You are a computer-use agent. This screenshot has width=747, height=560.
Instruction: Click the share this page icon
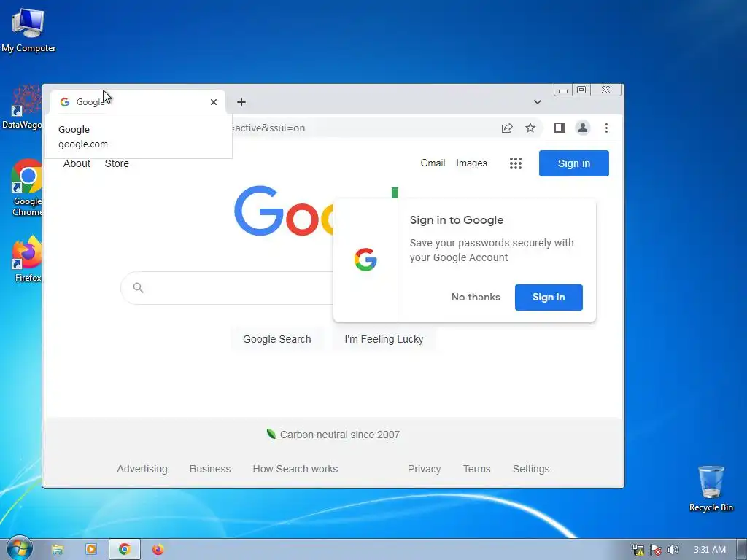[x=507, y=128]
